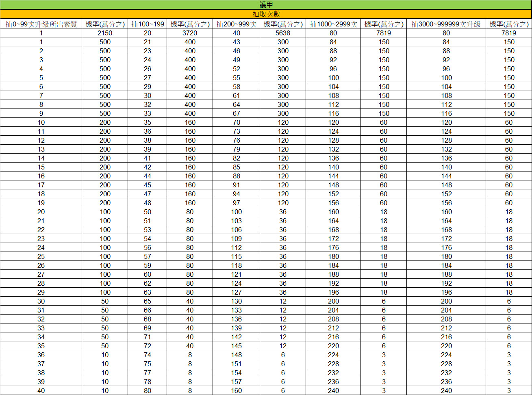
Task: Select the 抽100~199 column header
Action: [148, 24]
